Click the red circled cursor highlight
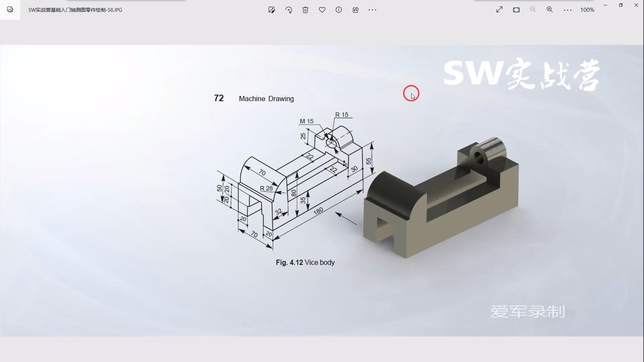This screenshot has width=644, height=362. (x=411, y=93)
